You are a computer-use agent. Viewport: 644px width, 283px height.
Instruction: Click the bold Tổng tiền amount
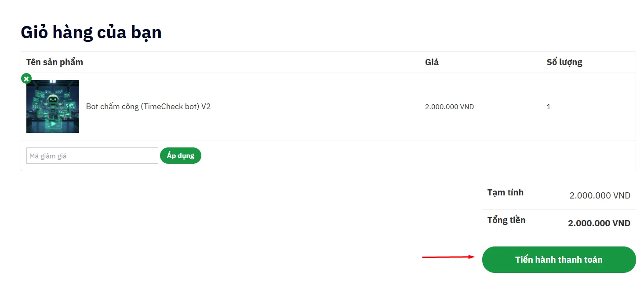coord(599,223)
